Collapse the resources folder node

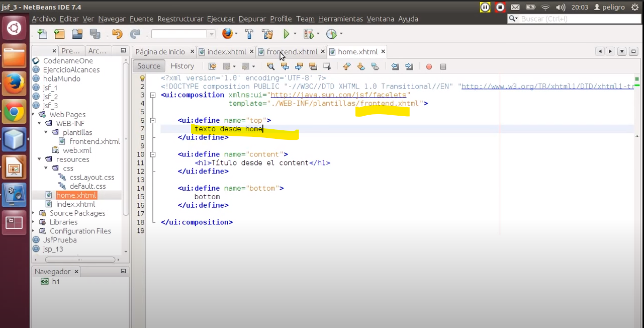[40, 159]
